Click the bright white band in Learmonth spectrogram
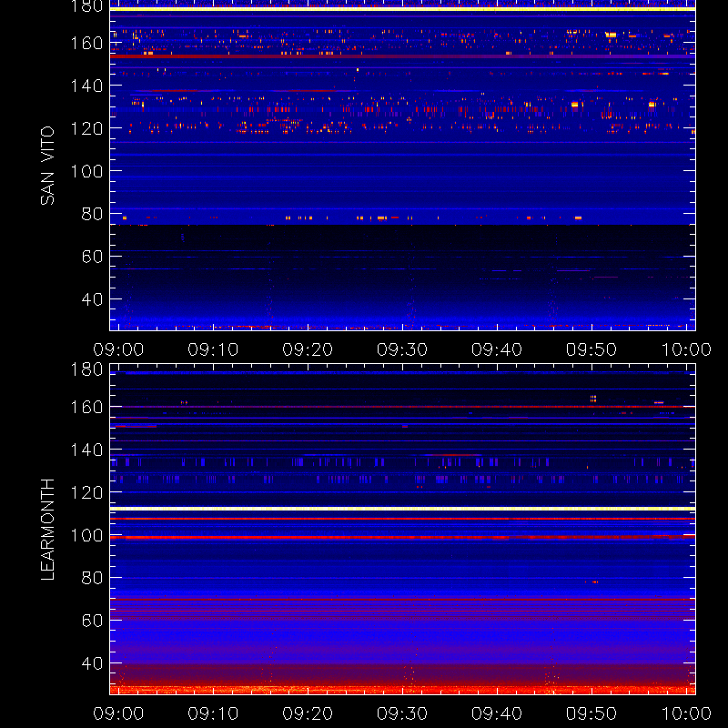This screenshot has height=728, width=728. tap(402, 509)
